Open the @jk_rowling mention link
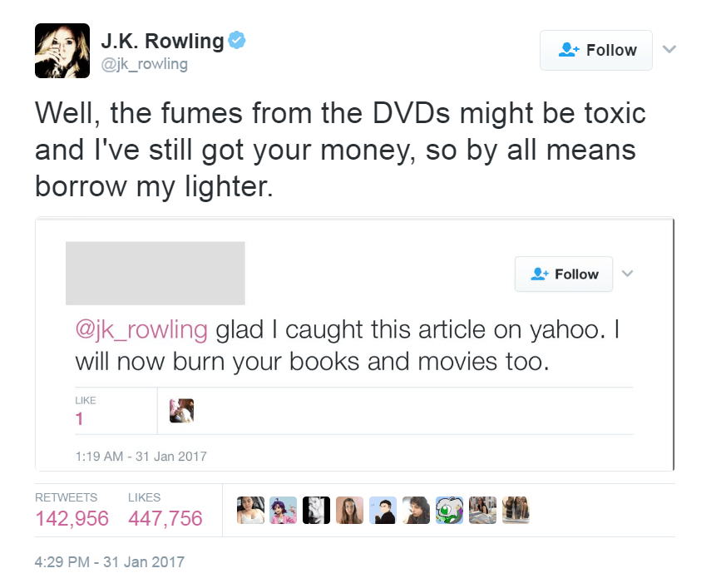The width and height of the screenshot is (721, 588). pyautogui.click(x=141, y=330)
